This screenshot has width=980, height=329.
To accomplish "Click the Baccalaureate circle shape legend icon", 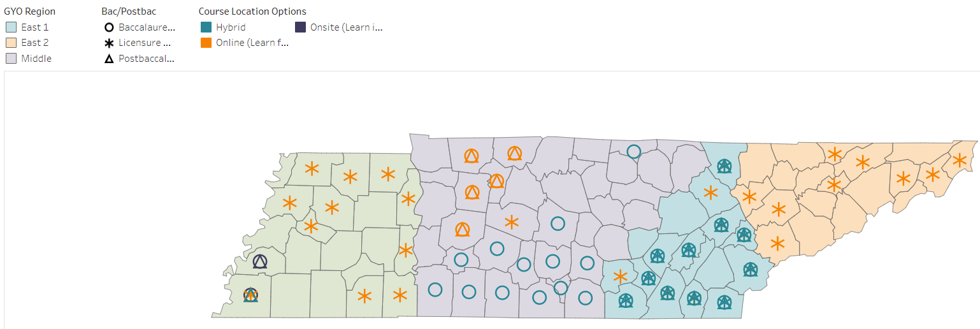I will pyautogui.click(x=109, y=27).
